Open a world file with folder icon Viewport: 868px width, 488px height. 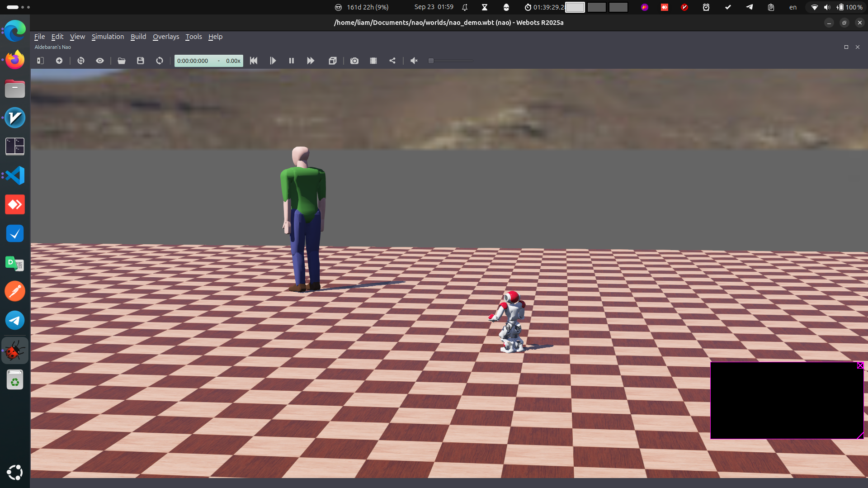pyautogui.click(x=122, y=61)
